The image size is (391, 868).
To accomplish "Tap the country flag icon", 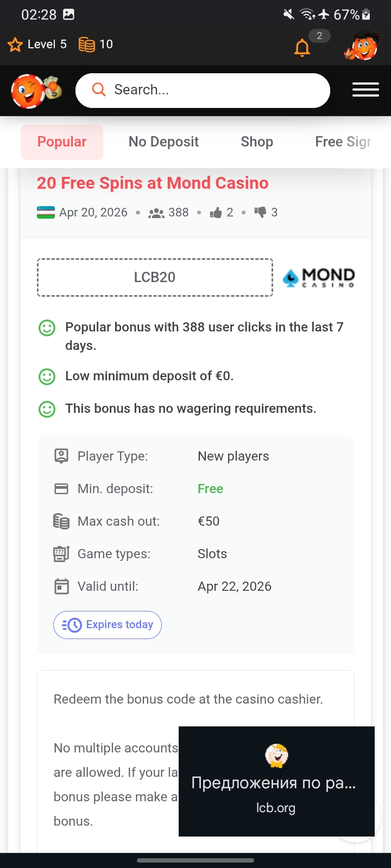I will [x=46, y=213].
